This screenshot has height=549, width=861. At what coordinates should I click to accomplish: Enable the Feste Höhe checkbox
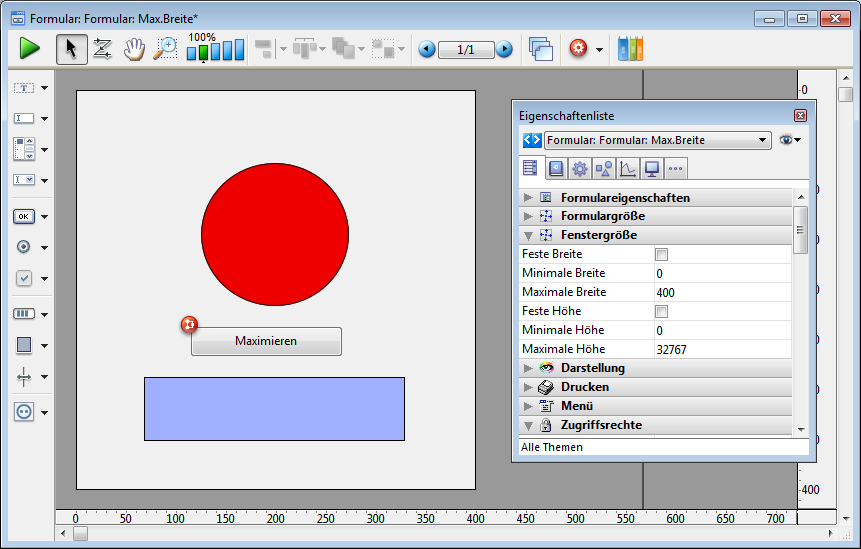coord(661,312)
